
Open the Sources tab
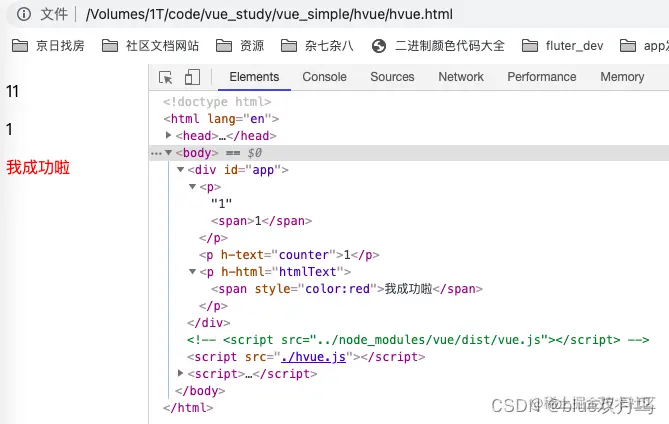point(392,77)
